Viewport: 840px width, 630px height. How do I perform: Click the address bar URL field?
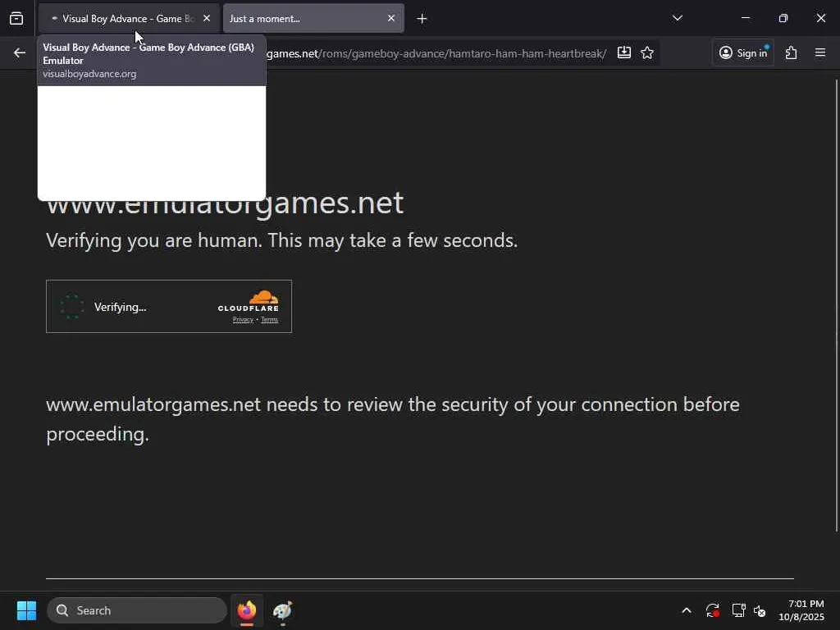pyautogui.click(x=436, y=53)
